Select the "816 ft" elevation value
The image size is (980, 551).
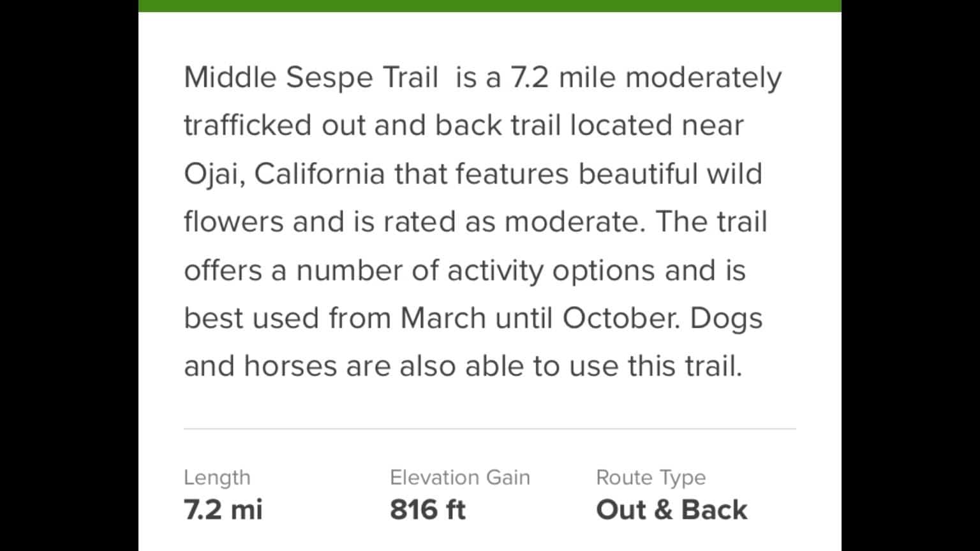coord(428,510)
